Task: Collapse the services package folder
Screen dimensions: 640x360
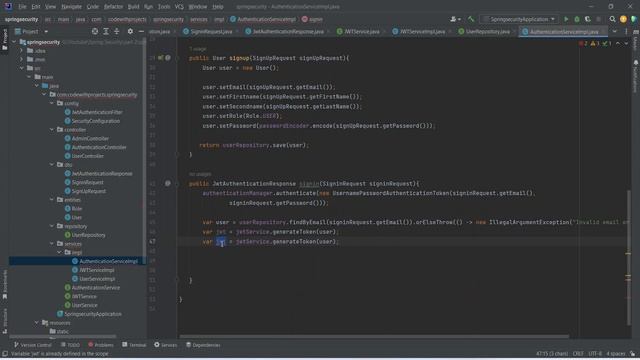Action: (52, 244)
